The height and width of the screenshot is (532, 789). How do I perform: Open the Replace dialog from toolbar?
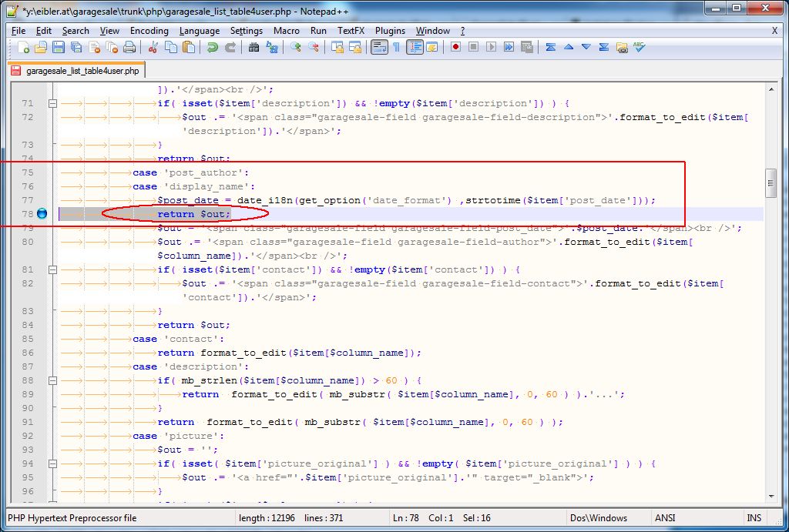(x=272, y=47)
